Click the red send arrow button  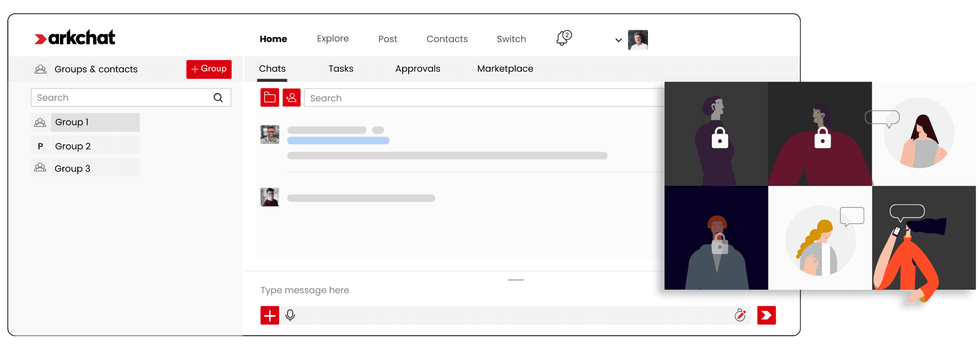tap(766, 316)
